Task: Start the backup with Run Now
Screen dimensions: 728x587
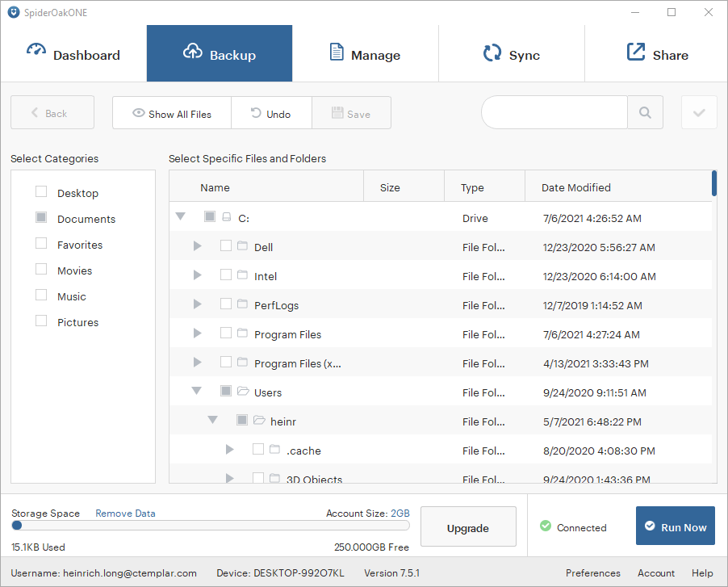Action: [675, 526]
